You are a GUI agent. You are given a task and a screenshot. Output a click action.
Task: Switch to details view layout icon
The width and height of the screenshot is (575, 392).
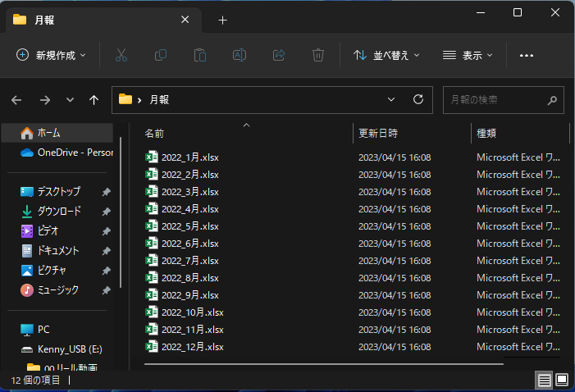coord(544,380)
